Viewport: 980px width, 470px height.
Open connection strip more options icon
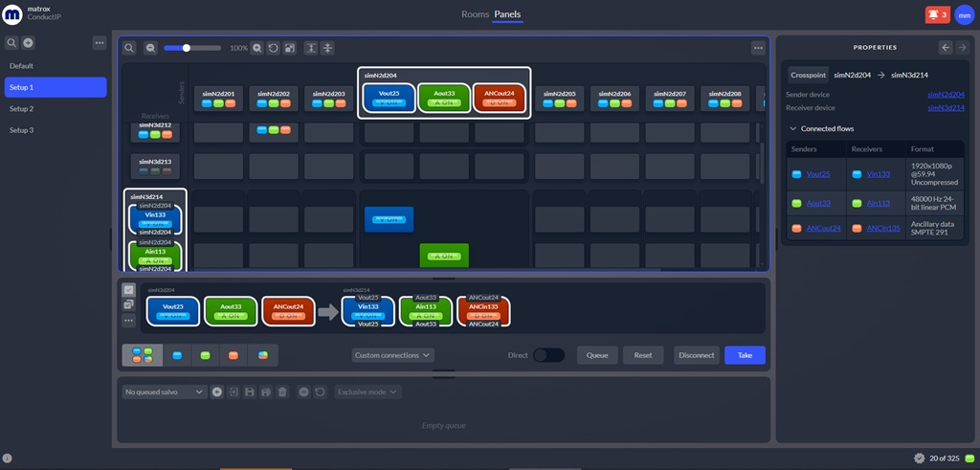[x=129, y=321]
